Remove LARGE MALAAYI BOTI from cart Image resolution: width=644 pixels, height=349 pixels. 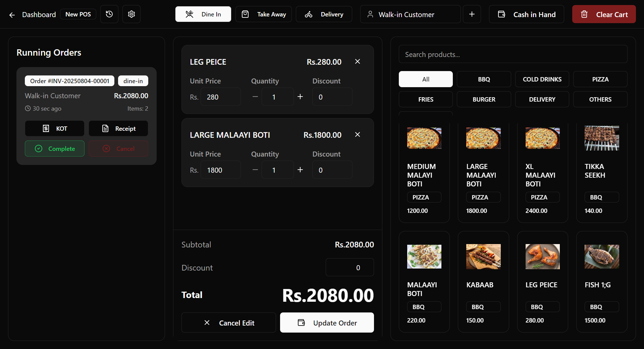[358, 134]
